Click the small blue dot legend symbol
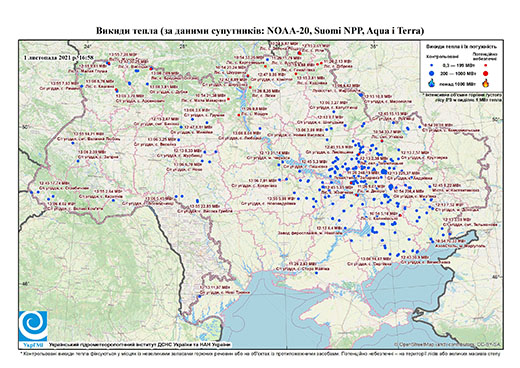The height and width of the screenshot is (368, 520). pos(432,66)
